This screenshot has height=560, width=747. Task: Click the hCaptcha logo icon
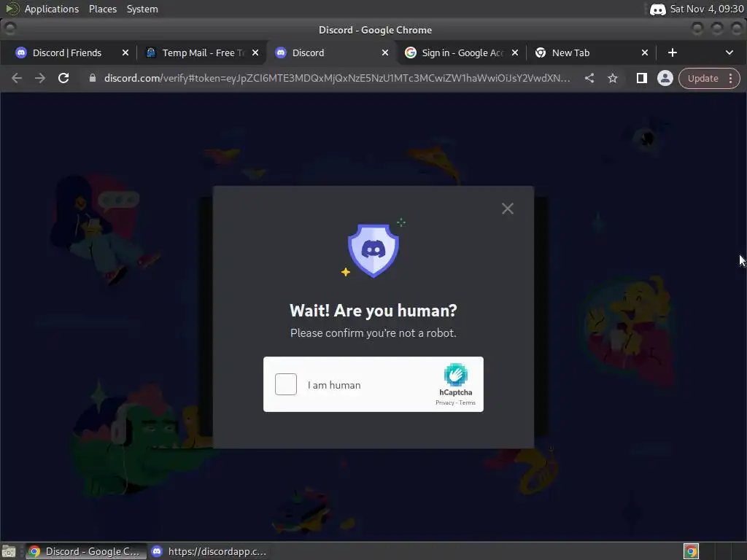[455, 375]
